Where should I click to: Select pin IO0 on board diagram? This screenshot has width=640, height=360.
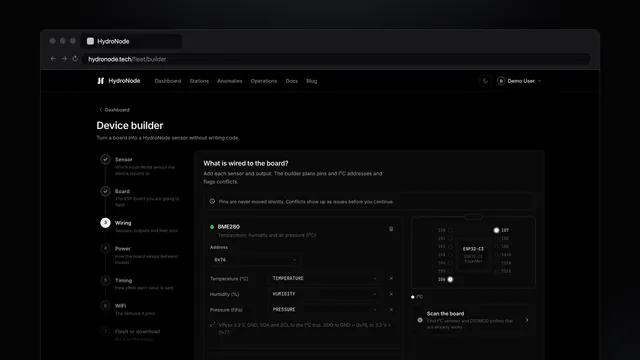click(450, 230)
